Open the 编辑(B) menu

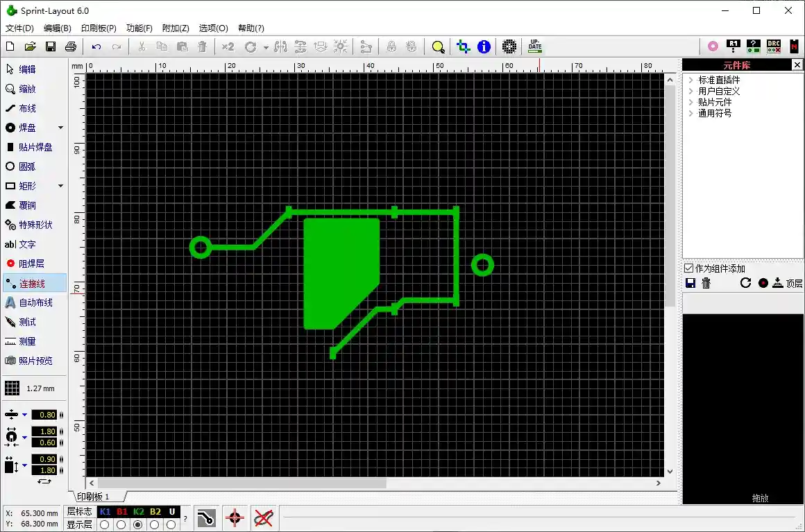[58, 28]
